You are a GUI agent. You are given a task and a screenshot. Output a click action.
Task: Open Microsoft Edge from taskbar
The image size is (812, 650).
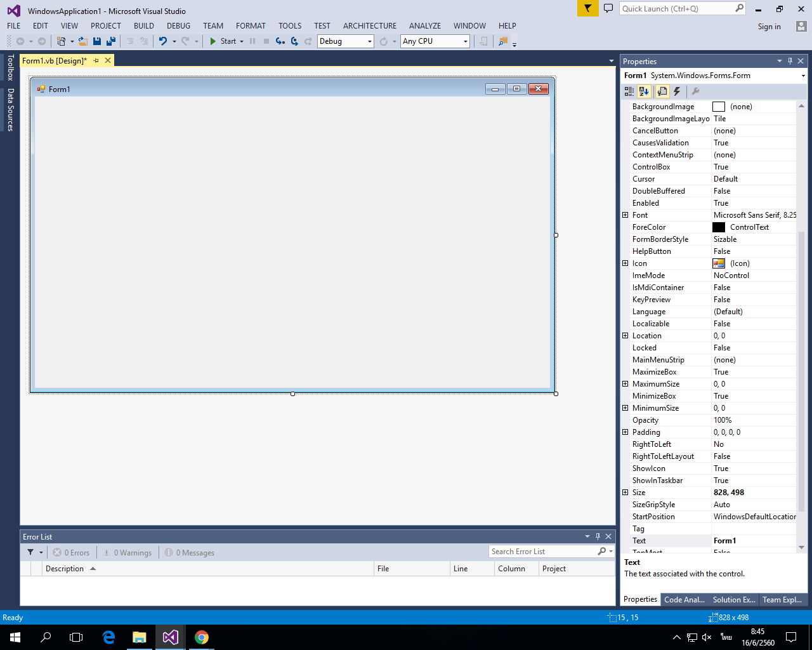(108, 637)
